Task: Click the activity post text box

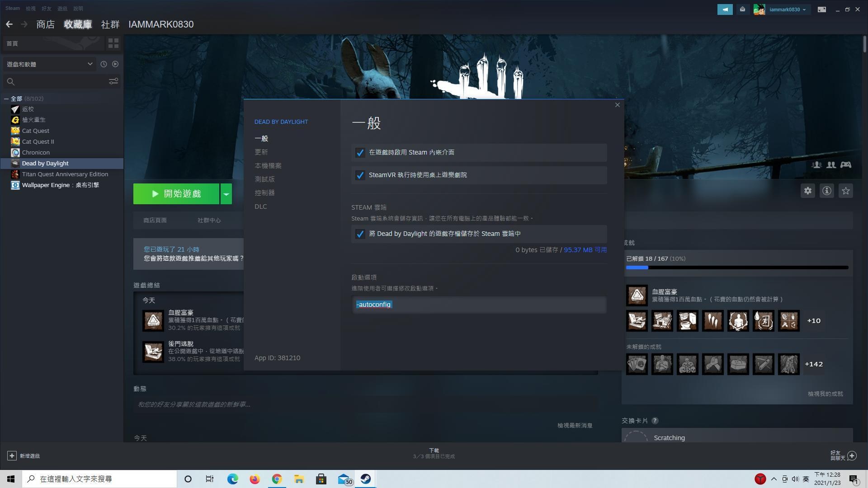Action: [x=365, y=404]
